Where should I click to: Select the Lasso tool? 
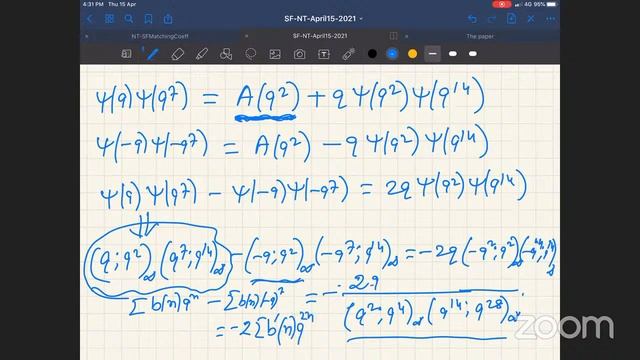[x=251, y=54]
